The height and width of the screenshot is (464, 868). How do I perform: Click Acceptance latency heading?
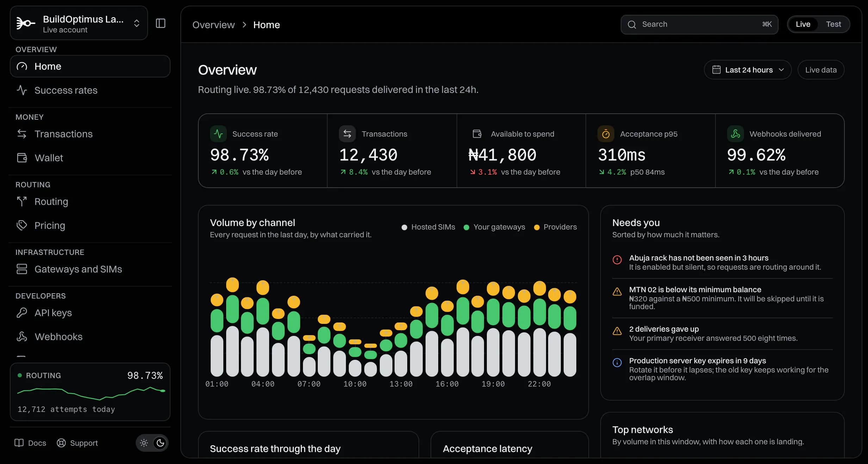(488, 449)
